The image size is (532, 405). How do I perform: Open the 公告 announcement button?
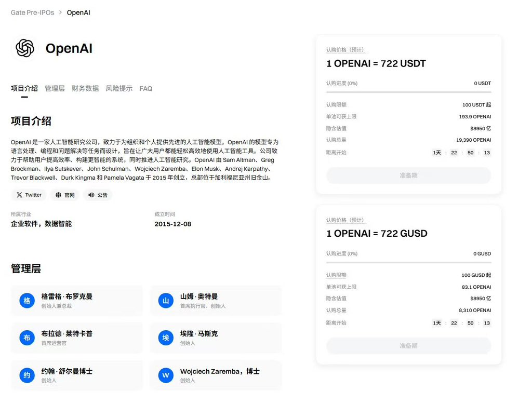pyautogui.click(x=98, y=195)
